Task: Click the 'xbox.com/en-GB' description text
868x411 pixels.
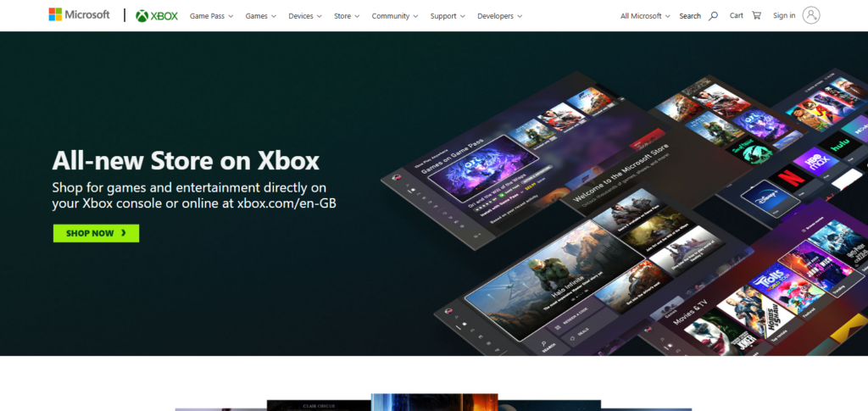Action: point(287,203)
